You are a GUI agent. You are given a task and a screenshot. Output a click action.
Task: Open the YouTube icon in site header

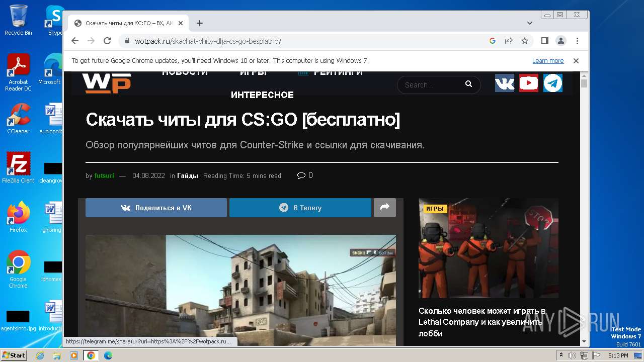coord(529,83)
